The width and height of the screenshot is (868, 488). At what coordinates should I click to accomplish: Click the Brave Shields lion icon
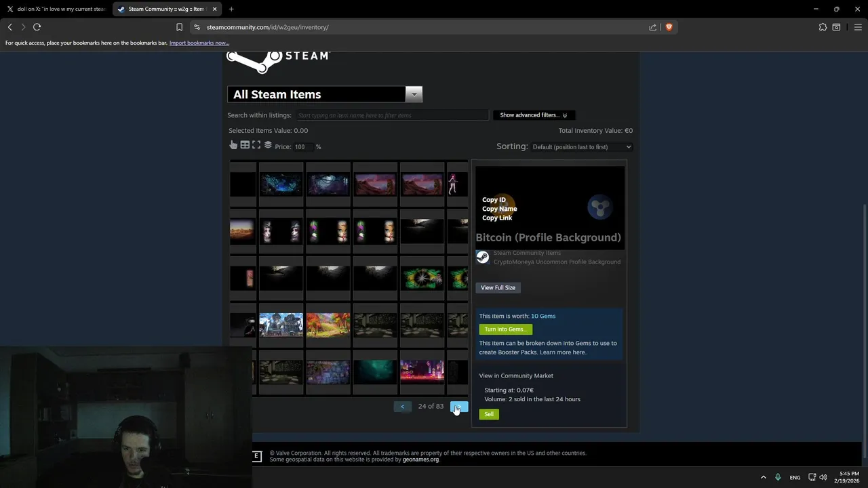pos(669,27)
